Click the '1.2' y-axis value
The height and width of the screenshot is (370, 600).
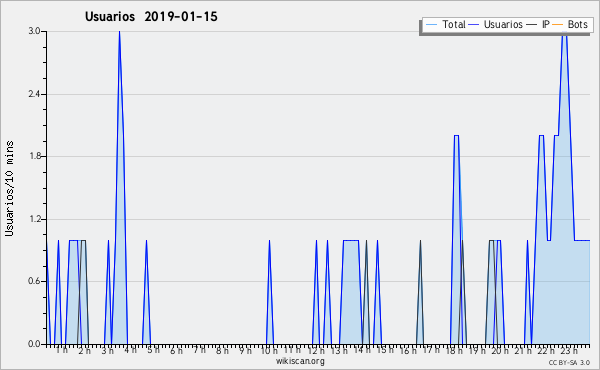click(34, 219)
